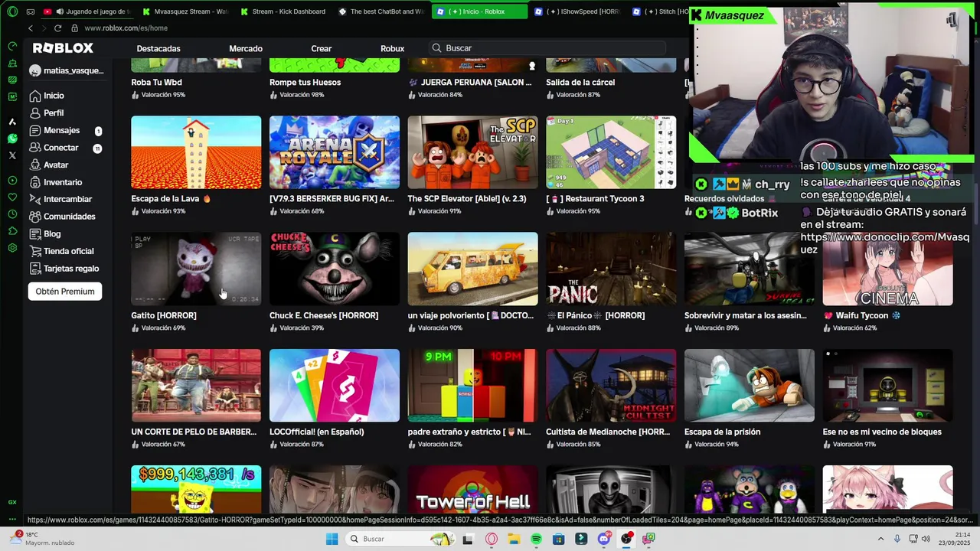Click the Obtén Premium button
Viewport: 980px width, 551px height.
click(x=65, y=292)
